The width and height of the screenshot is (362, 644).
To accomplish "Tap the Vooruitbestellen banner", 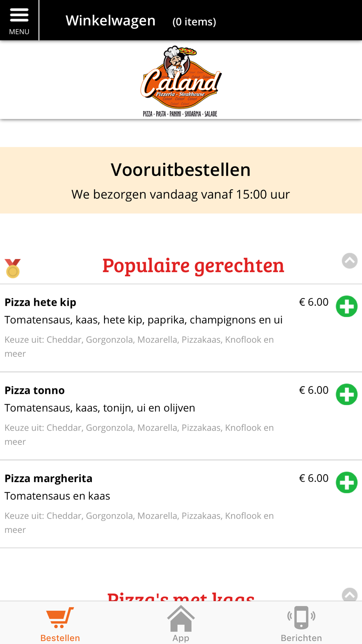I will [181, 180].
